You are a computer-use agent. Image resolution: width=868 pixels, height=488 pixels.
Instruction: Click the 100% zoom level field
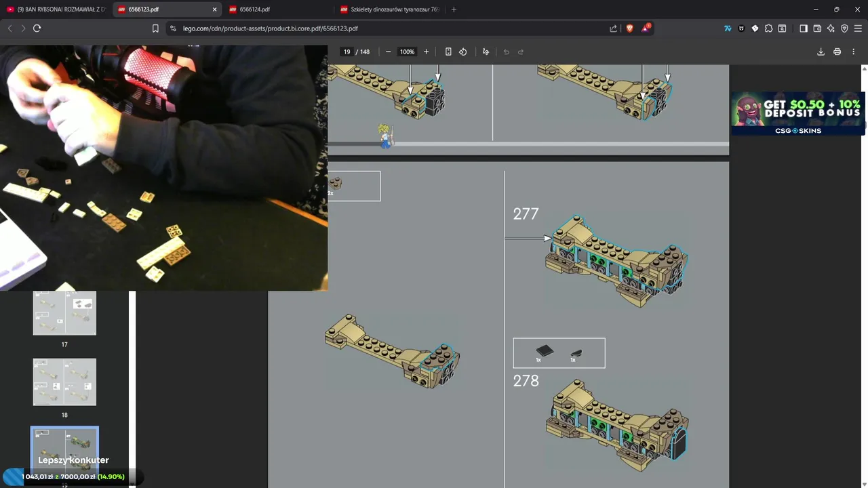click(x=407, y=52)
